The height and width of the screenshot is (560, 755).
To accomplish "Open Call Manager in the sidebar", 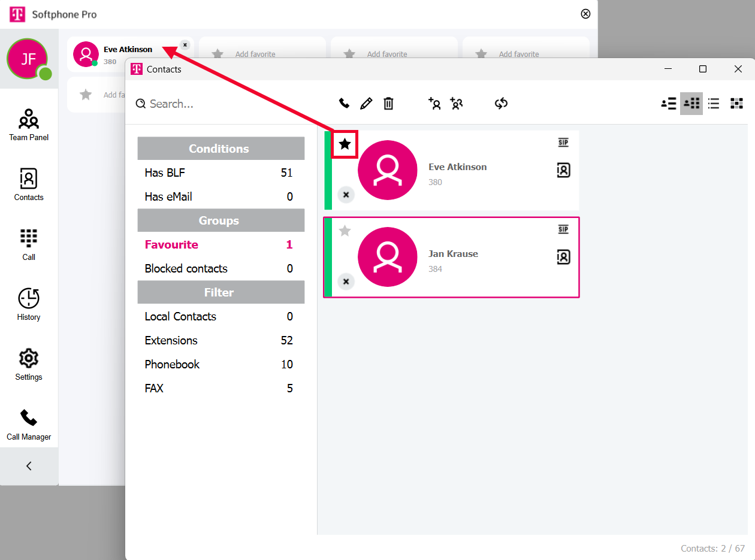I will [29, 424].
